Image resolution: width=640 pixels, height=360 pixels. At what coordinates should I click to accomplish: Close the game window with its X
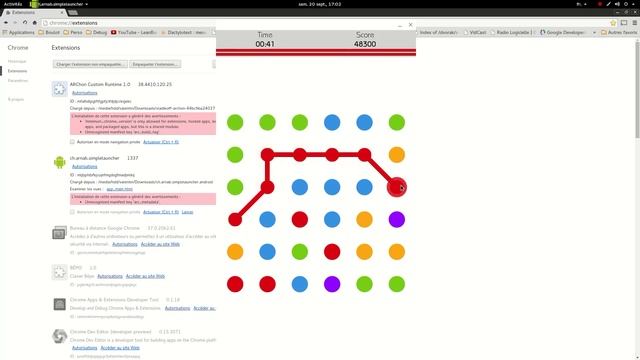(x=411, y=25)
